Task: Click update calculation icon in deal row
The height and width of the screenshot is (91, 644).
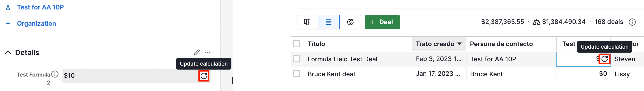Action: [605, 59]
